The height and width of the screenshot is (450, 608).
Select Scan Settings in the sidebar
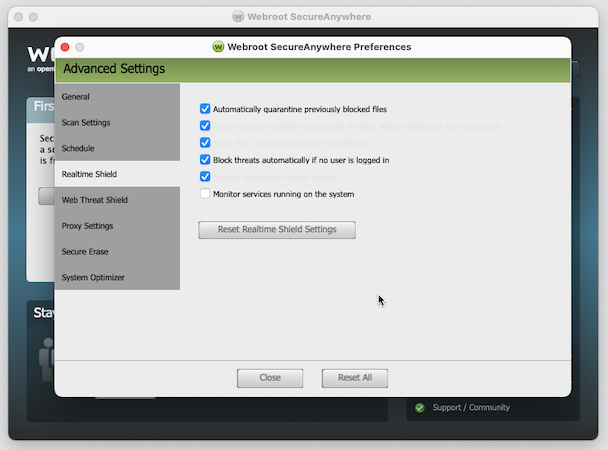117,122
